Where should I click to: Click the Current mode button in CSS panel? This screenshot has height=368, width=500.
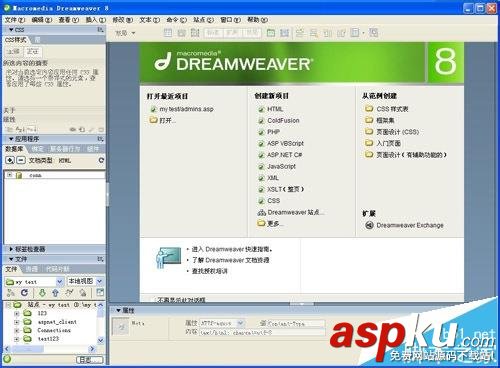33,52
